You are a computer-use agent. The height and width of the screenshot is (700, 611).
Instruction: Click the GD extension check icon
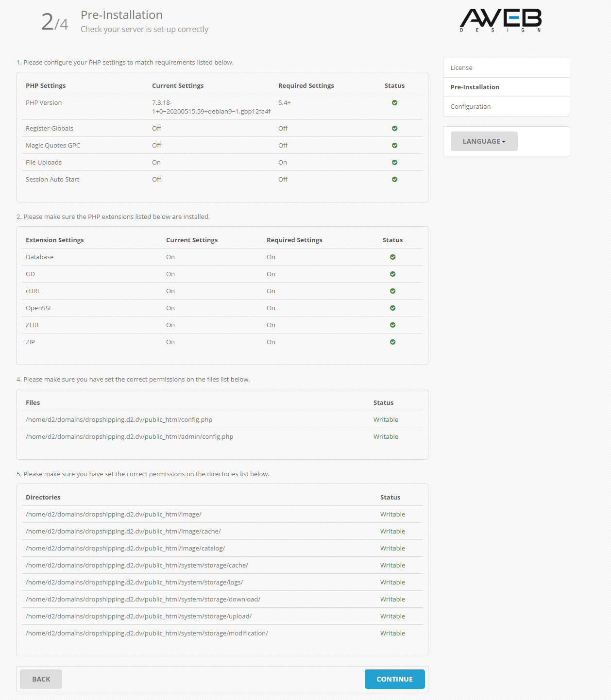(392, 274)
